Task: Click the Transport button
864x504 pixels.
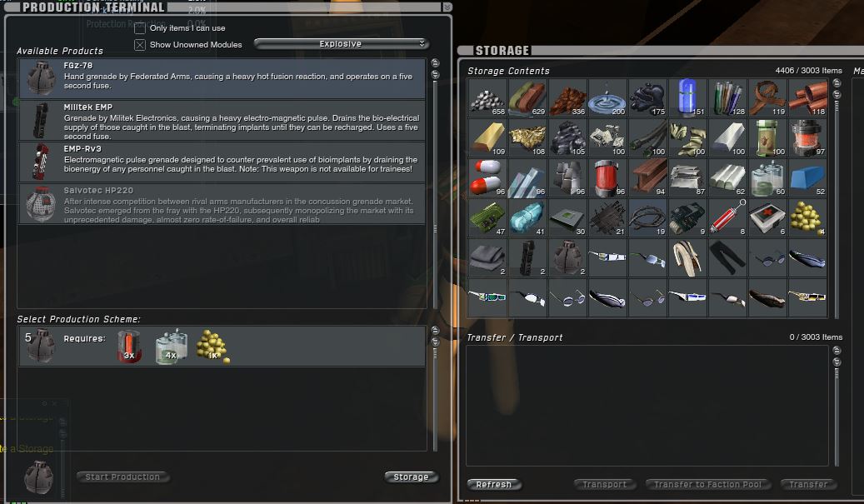Action: (605, 484)
